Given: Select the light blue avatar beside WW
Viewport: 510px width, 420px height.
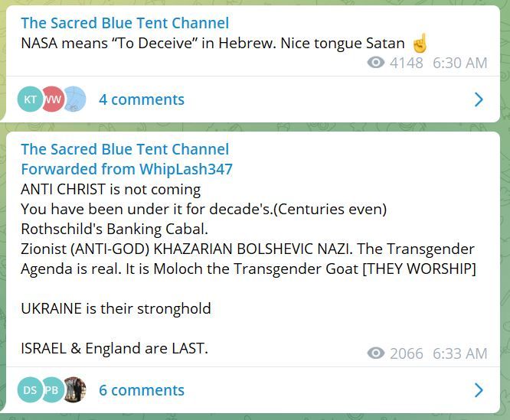Looking at the screenshot, I should point(74,99).
